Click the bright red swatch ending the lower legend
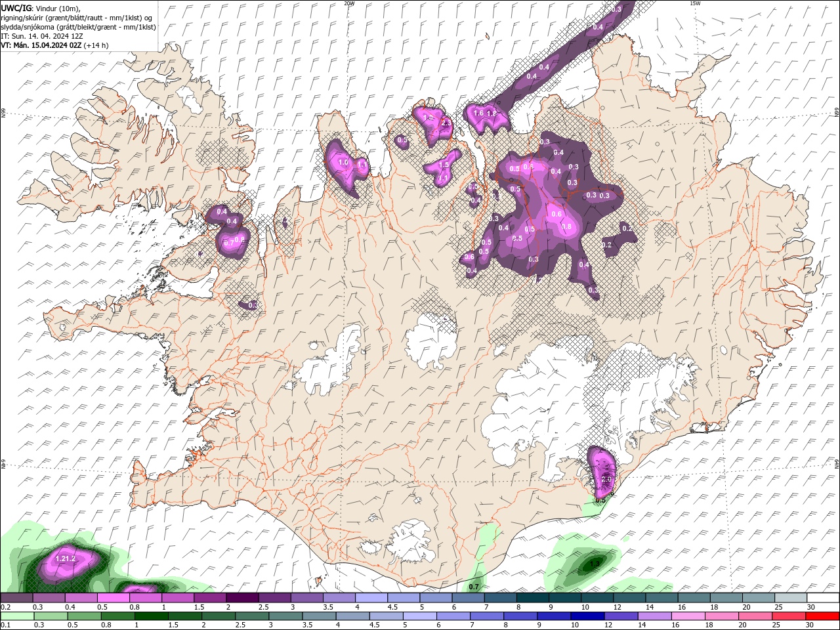 [822, 616]
